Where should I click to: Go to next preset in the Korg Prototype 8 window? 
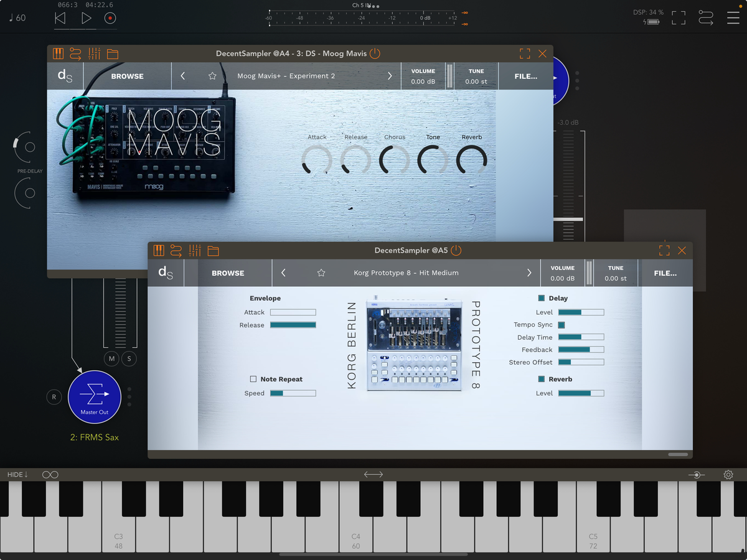tap(530, 273)
